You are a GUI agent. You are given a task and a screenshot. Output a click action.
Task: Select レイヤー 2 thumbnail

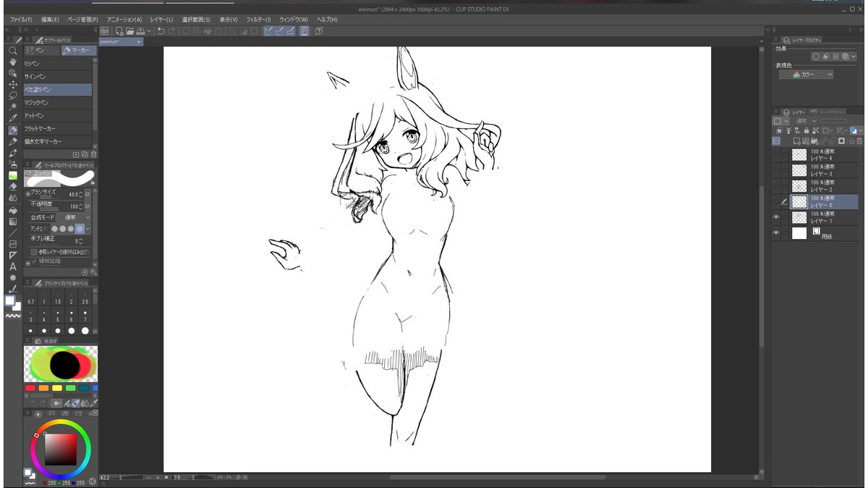tap(799, 185)
